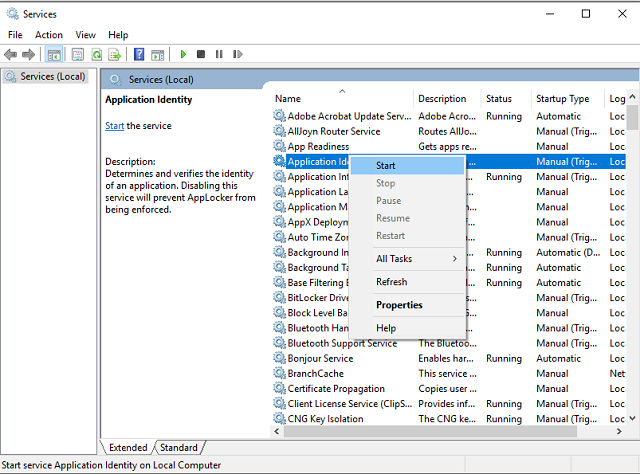Open the View menu
The image size is (640, 474).
86,35
